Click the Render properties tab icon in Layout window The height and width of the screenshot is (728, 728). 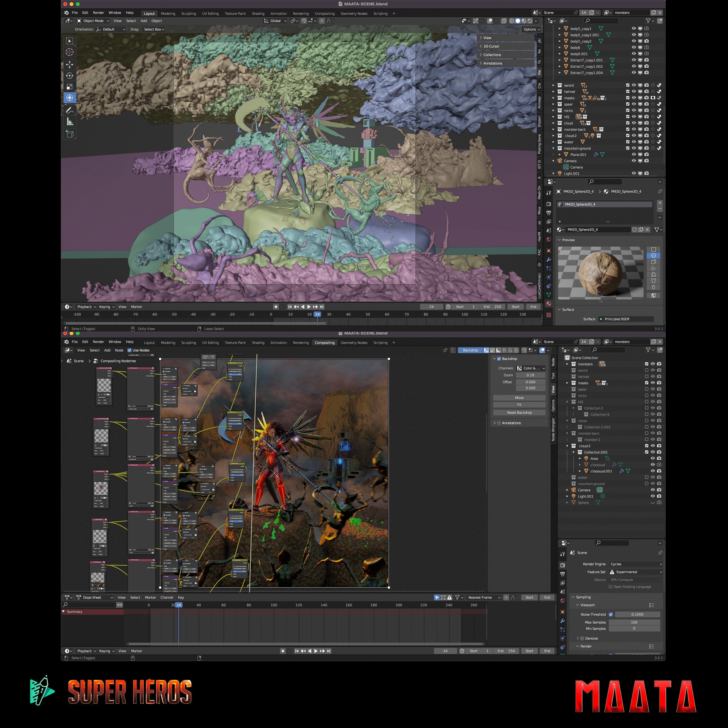(x=549, y=204)
